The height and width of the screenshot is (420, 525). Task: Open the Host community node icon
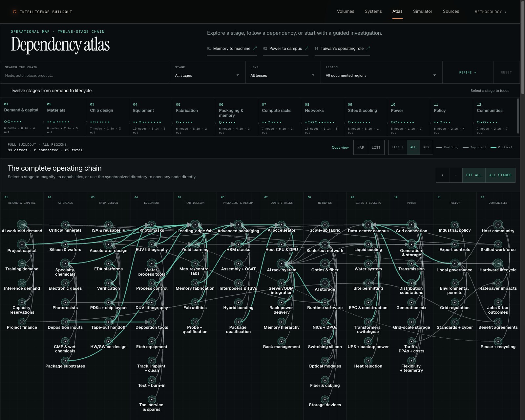pyautogui.click(x=498, y=225)
